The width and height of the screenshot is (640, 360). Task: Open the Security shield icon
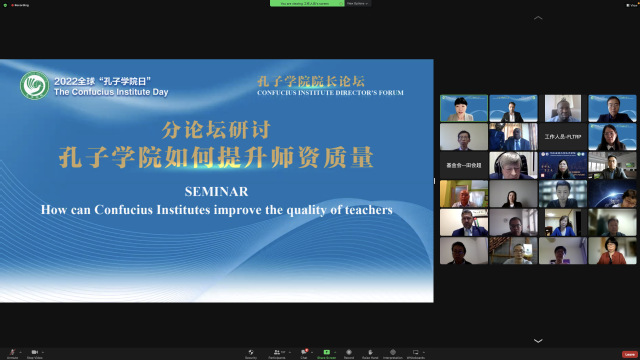(x=251, y=352)
